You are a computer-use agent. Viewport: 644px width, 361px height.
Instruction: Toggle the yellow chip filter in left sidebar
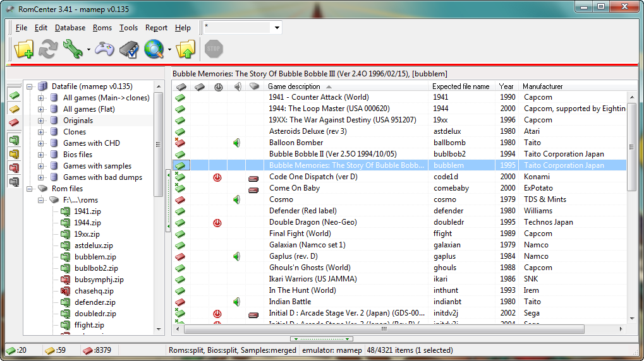pyautogui.click(x=14, y=109)
